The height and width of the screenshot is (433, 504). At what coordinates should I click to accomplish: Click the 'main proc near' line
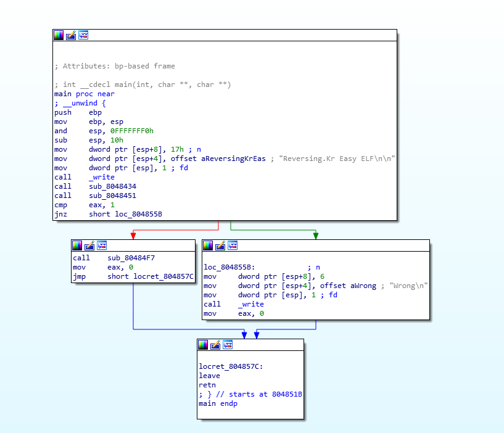click(85, 94)
